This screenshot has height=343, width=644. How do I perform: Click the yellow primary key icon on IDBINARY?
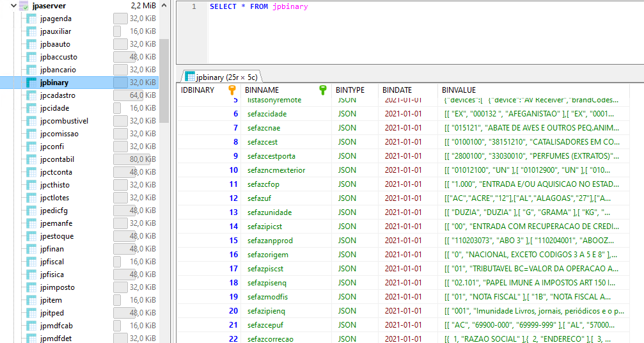pyautogui.click(x=233, y=90)
